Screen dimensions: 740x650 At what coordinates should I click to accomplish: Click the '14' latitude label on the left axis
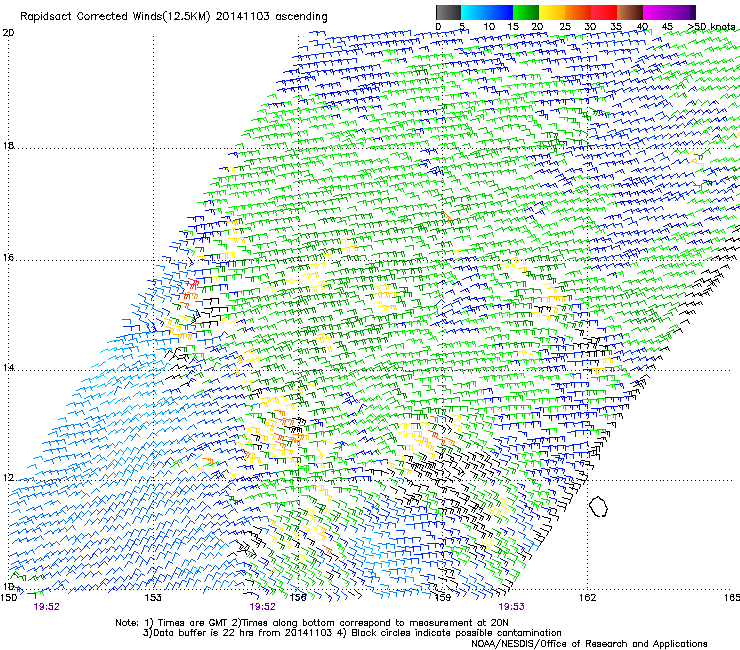pos(8,367)
